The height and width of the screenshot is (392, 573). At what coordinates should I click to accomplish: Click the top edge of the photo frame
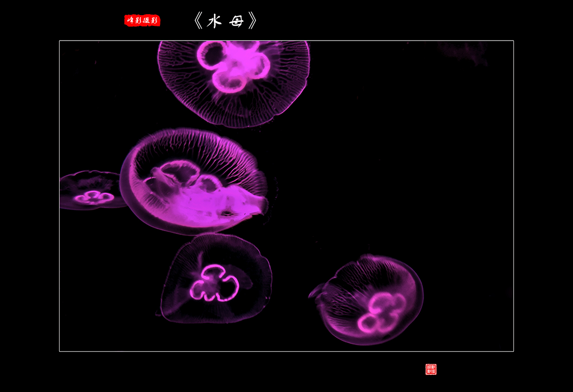pos(286,40)
